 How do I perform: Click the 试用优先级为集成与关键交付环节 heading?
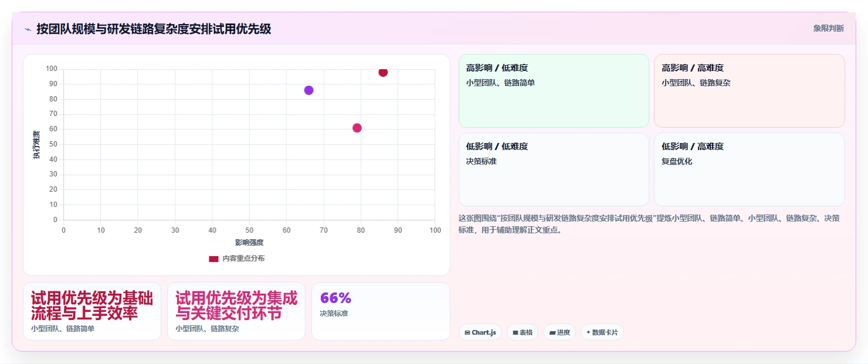236,305
